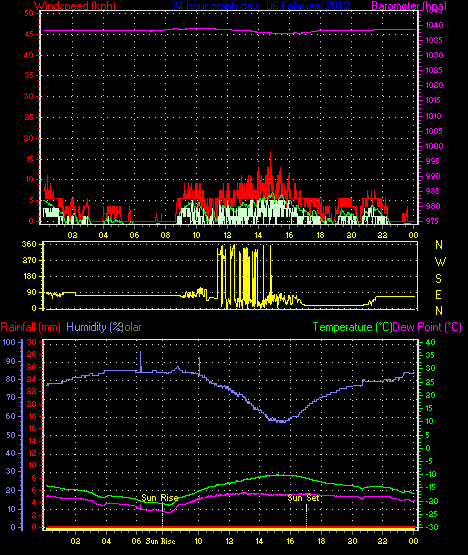468x555 pixels.
Task: Click 26 on the red rainfall axis
Action: (x=32, y=367)
